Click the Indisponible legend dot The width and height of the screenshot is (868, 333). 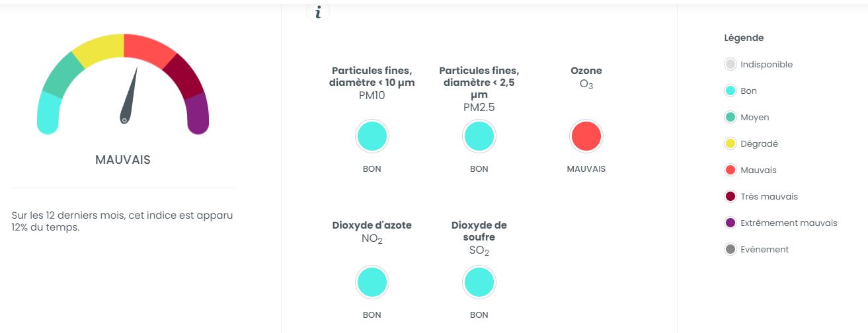click(x=730, y=65)
